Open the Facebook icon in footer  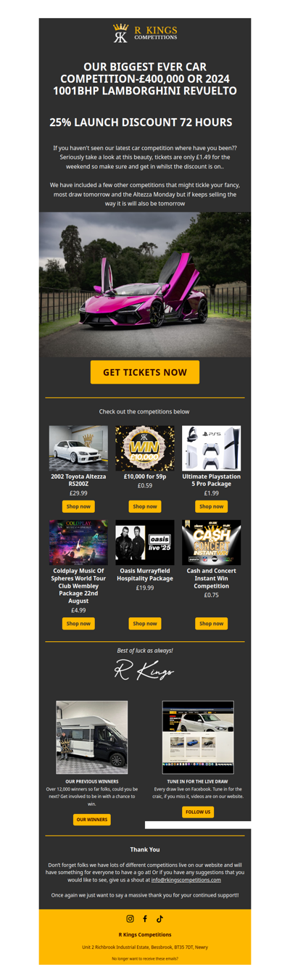pos(145,919)
